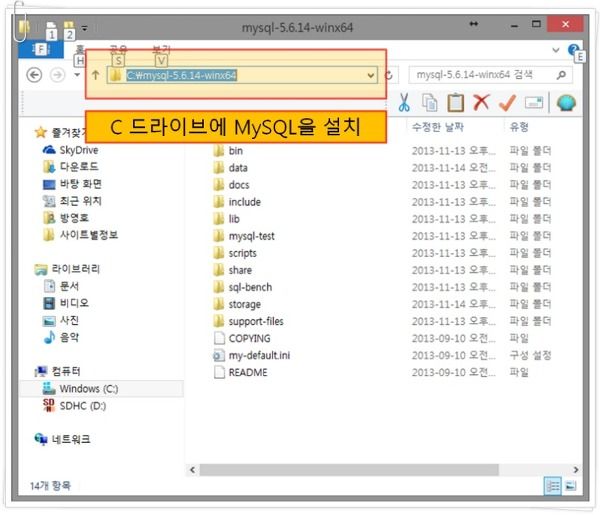
Task: Expand the address bar history dropdown
Action: pos(370,75)
